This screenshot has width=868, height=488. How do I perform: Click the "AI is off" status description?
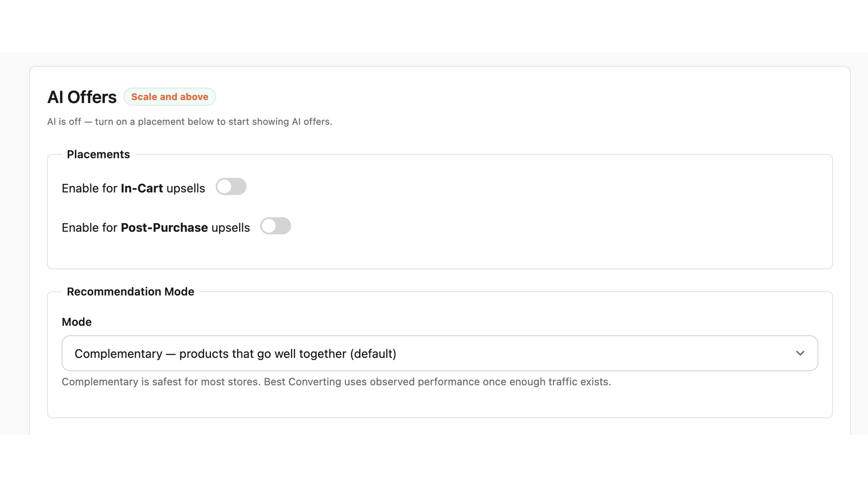pos(189,121)
